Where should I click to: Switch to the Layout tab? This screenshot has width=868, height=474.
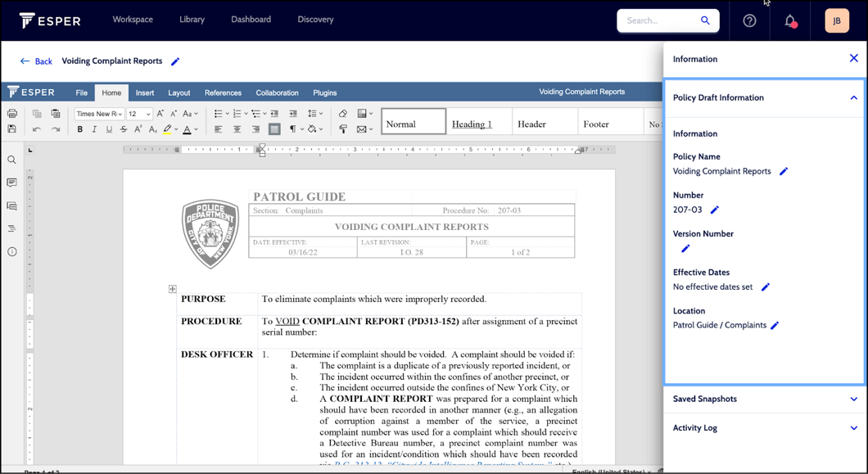[179, 93]
